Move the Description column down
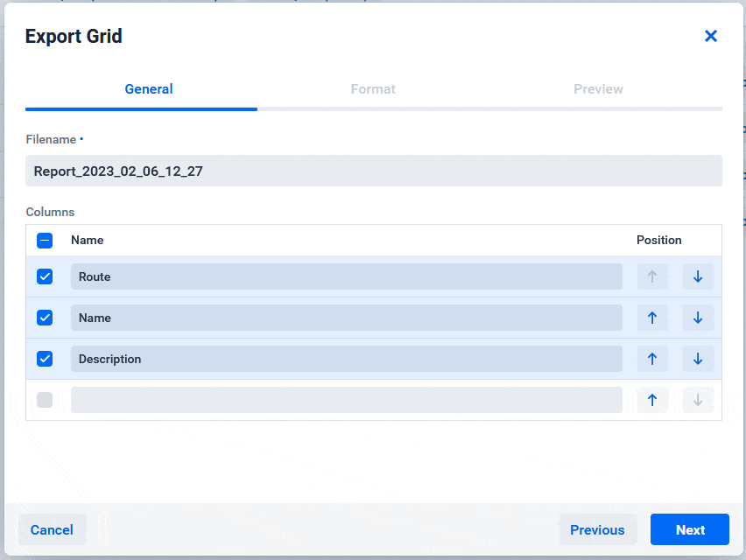The width and height of the screenshot is (746, 560). 698,359
